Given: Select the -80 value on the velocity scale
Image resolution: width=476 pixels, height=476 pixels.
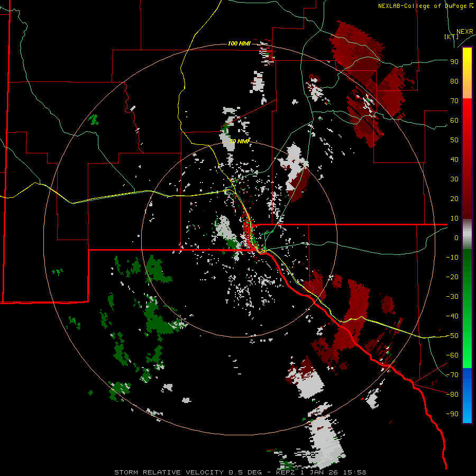Looking at the screenshot, I should 452,395.
